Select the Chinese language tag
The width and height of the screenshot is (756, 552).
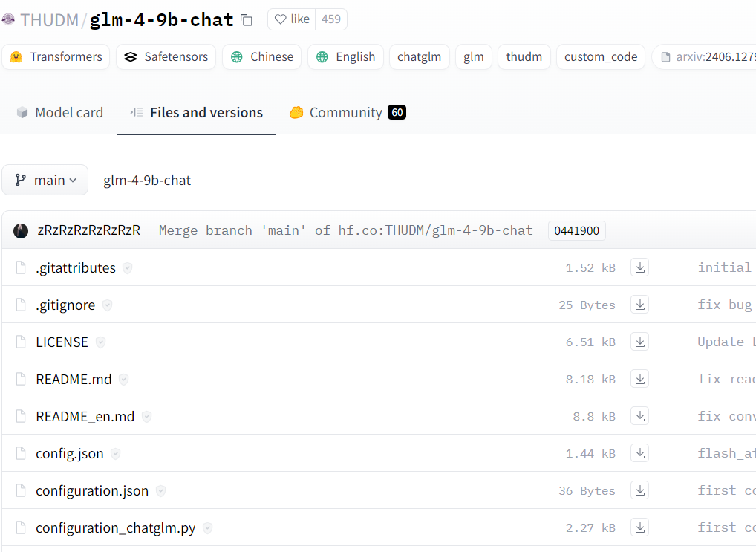pyautogui.click(x=262, y=57)
